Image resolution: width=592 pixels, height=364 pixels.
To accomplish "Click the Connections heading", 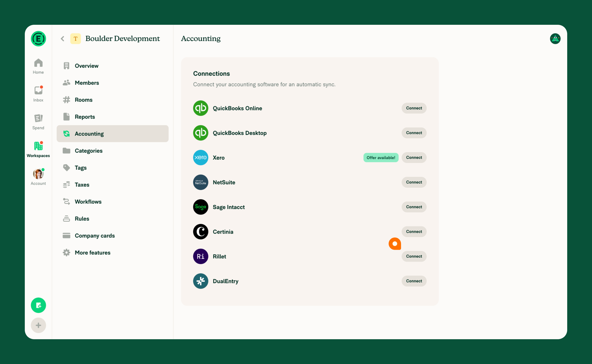I will pos(212,74).
